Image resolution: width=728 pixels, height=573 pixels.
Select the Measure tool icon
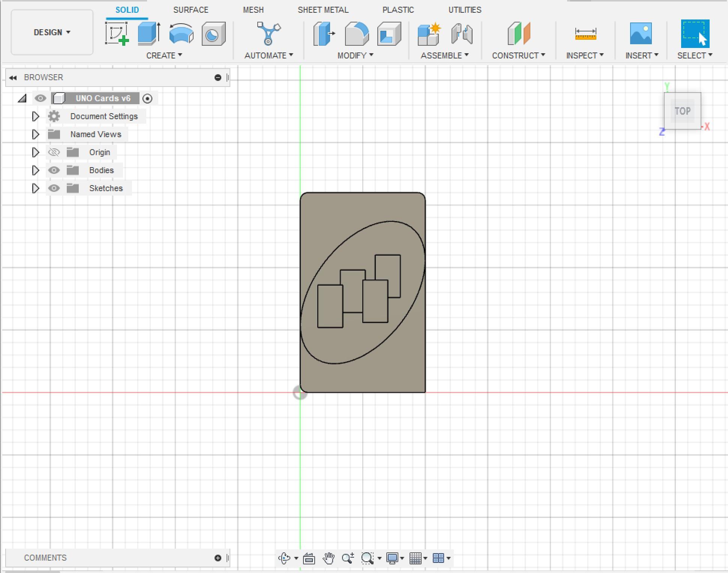coord(585,34)
